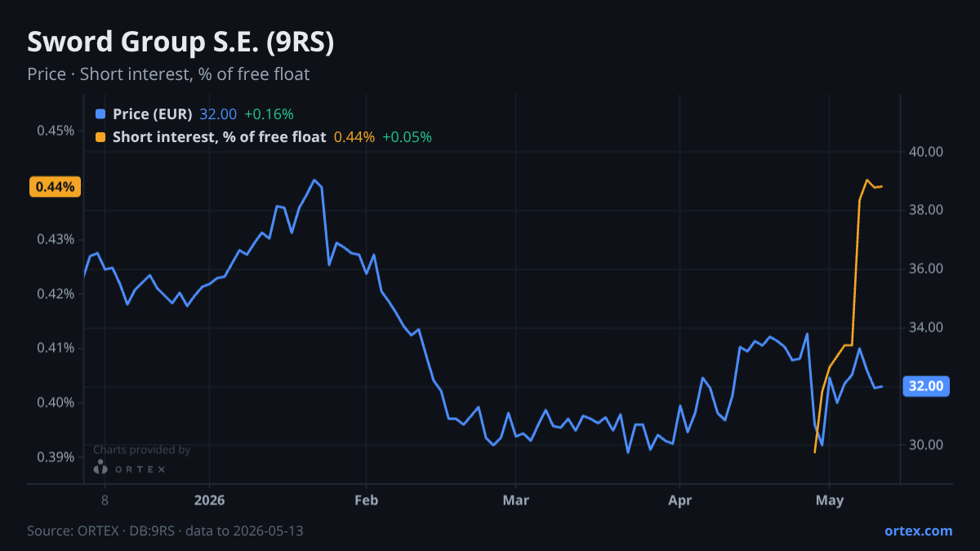This screenshot has height=551, width=980.
Task: Click the 0.44% short interest legend value
Action: point(354,137)
